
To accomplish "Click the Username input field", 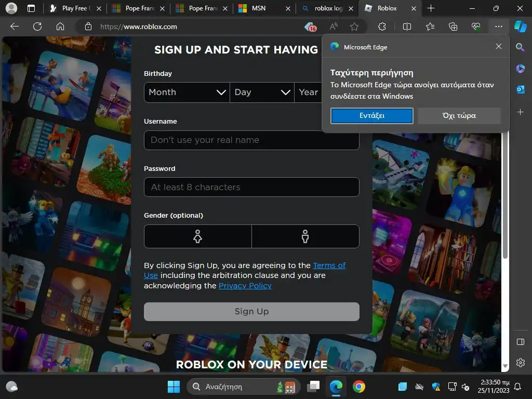I will [252, 140].
